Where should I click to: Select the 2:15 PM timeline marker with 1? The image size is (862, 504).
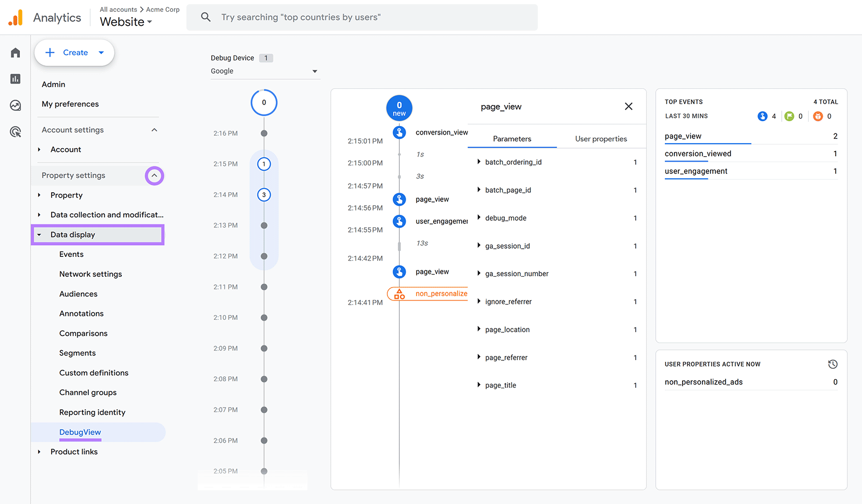point(264,164)
